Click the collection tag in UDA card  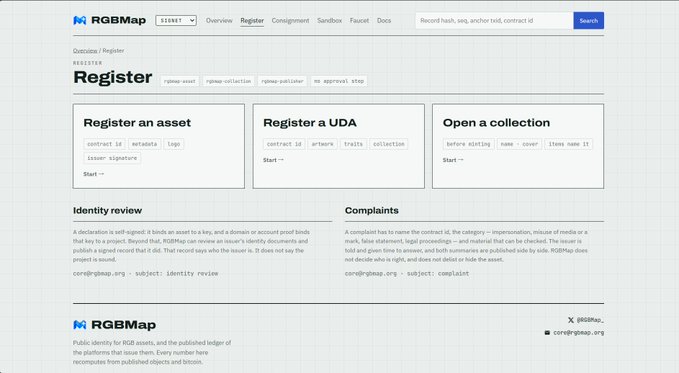coord(389,144)
